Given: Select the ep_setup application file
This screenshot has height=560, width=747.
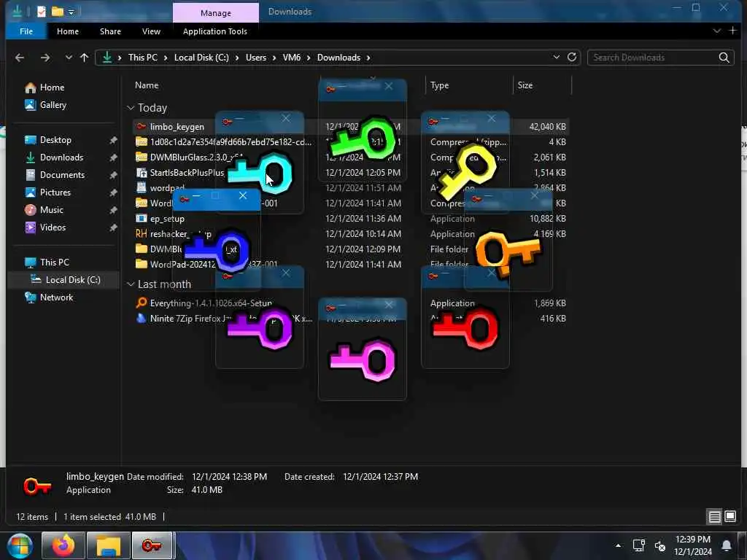Looking at the screenshot, I should pyautogui.click(x=167, y=219).
